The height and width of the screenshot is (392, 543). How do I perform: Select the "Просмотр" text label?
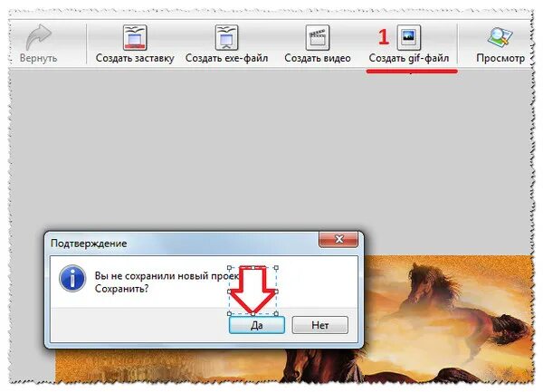point(500,58)
